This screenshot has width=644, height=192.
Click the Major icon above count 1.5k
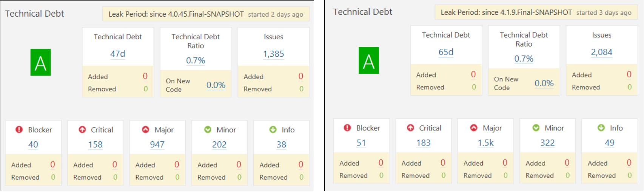coord(474,128)
